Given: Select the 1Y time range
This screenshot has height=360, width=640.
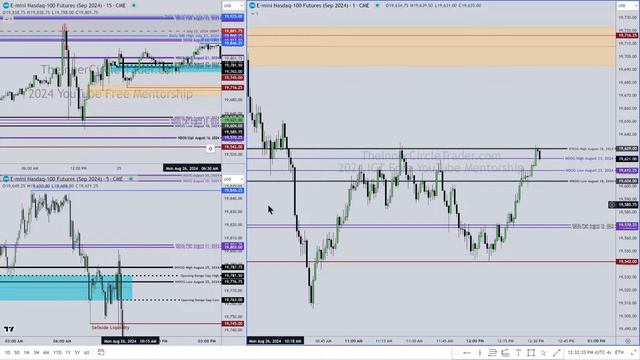Looking at the screenshot, I should [x=68, y=352].
